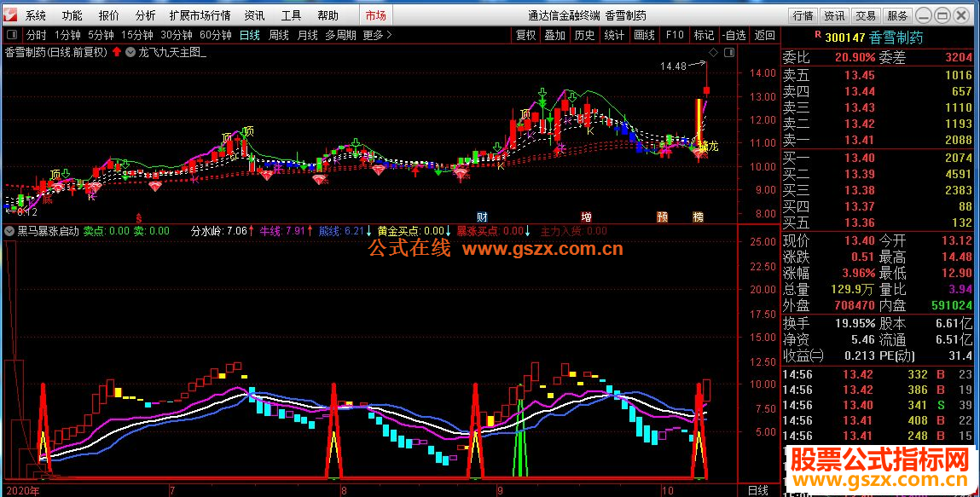Click the 服务 button in title bar

point(896,15)
